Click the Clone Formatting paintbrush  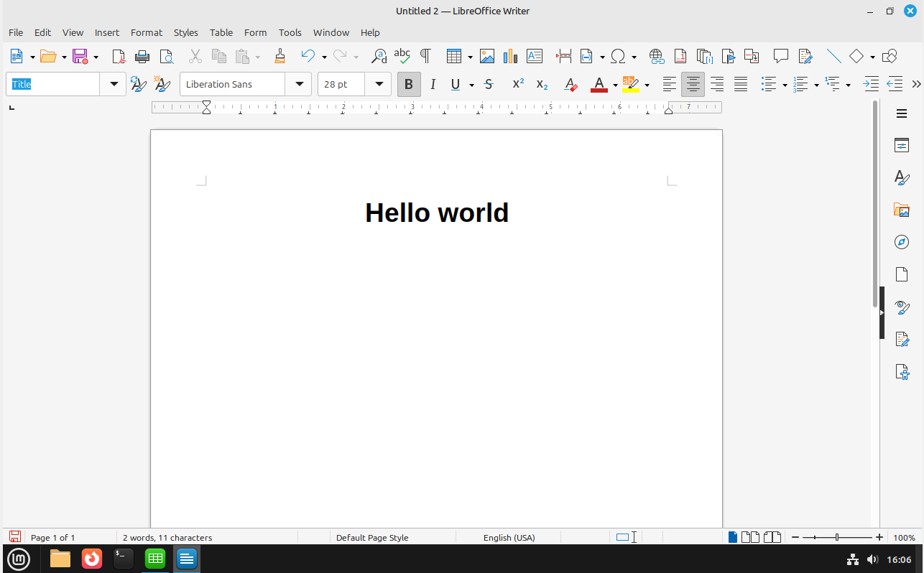(x=280, y=56)
